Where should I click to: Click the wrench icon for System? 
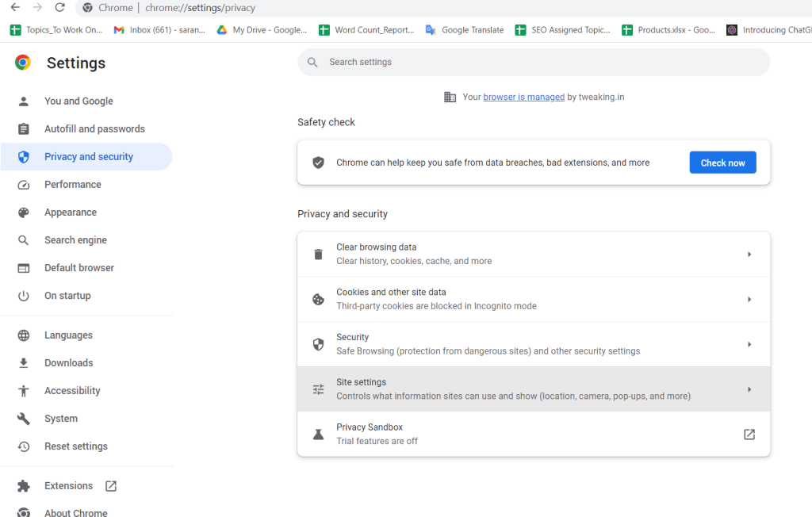(23, 419)
